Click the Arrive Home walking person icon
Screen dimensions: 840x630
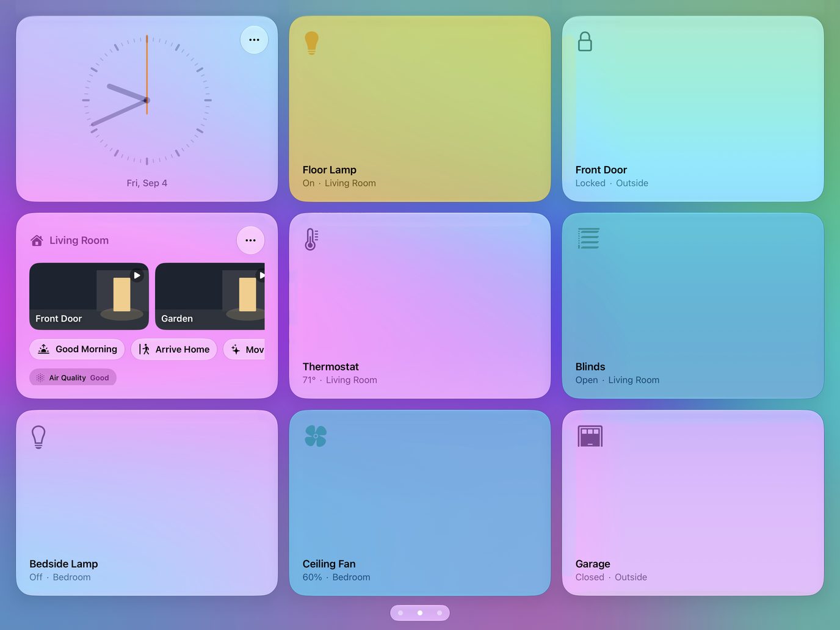[x=145, y=349]
